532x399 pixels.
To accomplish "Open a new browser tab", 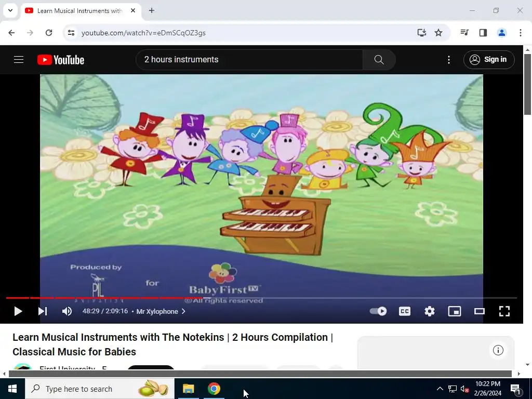I will coord(152,10).
